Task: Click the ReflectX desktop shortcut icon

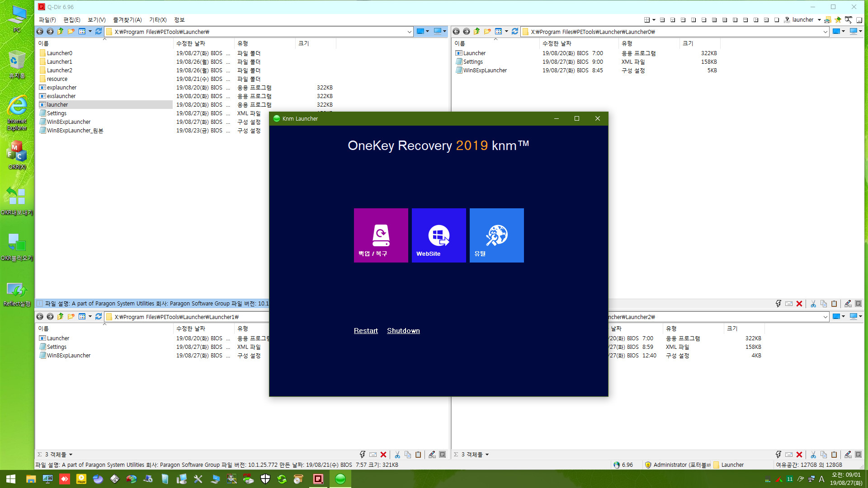Action: point(15,291)
